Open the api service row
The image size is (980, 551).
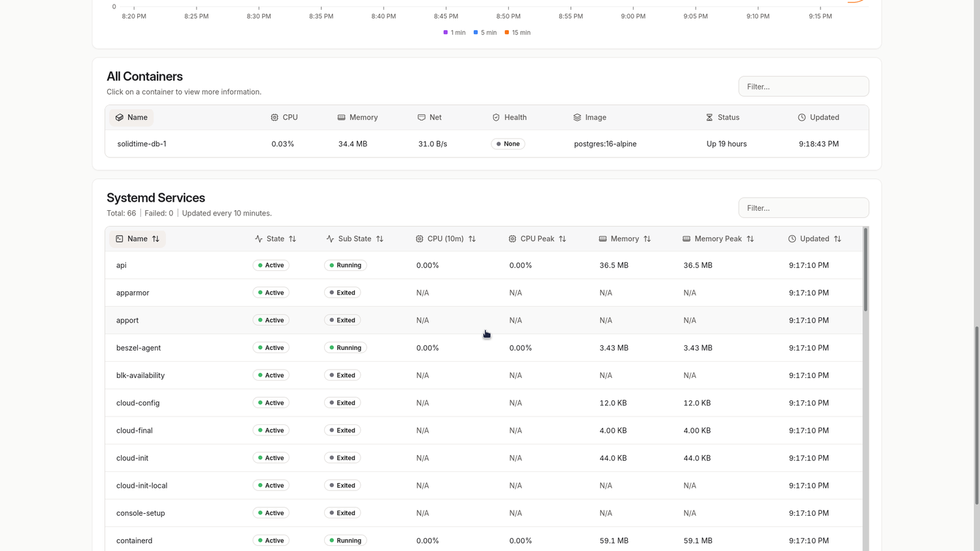pos(483,265)
